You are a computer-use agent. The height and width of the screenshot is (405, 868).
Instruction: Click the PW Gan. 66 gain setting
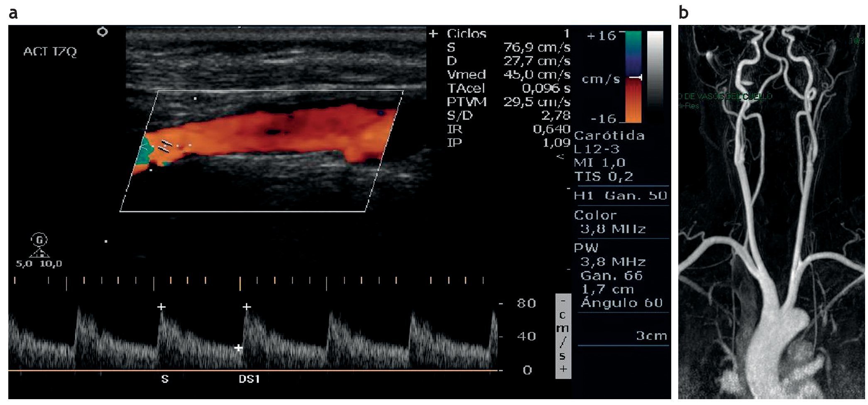pyautogui.click(x=611, y=276)
